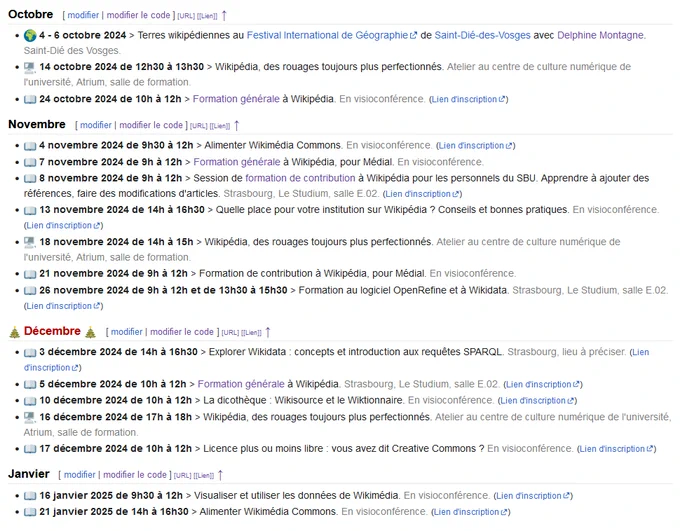Click the Christmas tree icon after Décembre
The image size is (680, 531).
90,332
